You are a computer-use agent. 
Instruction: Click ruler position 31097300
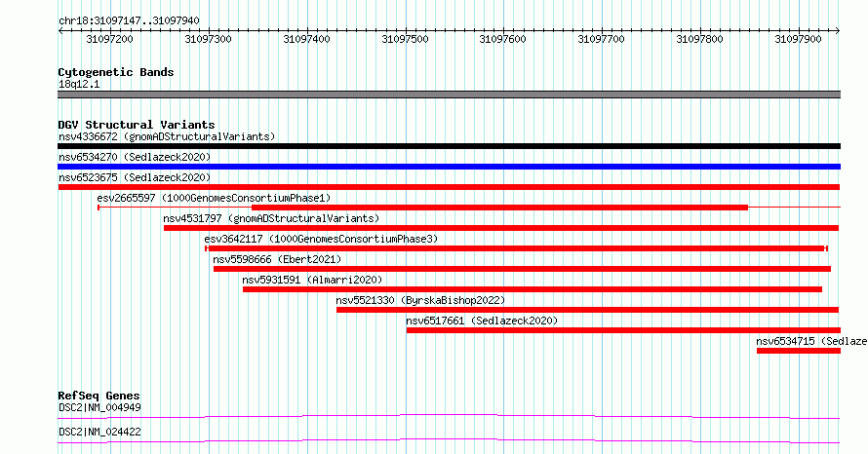[208, 39]
